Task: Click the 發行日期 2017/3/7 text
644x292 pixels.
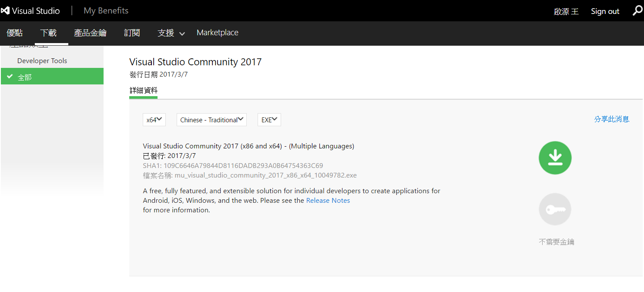Action: (x=159, y=74)
